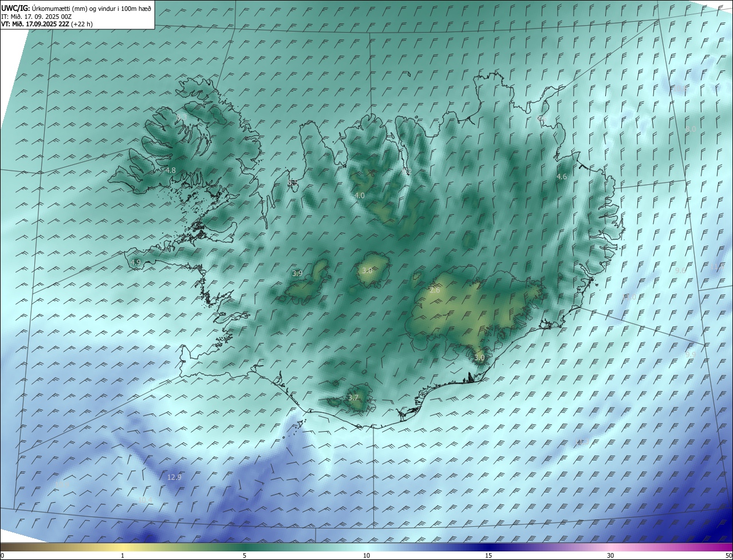
Task: Select the 'IT: Mið. 17. 09. 2025 00Z' line
Action: click(x=36, y=16)
